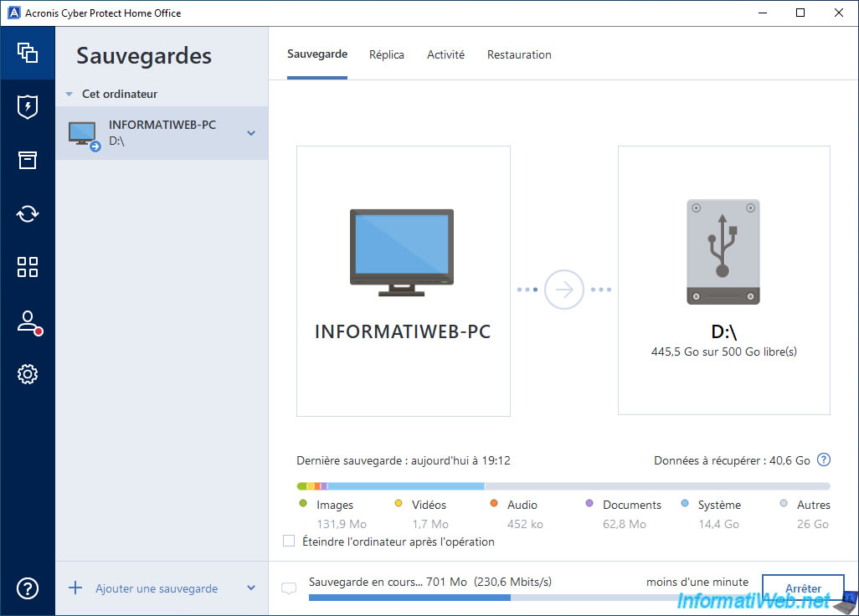Screen dimensions: 859x616
Task: Click the Images size '131,9 Mo'
Action: 342,524
